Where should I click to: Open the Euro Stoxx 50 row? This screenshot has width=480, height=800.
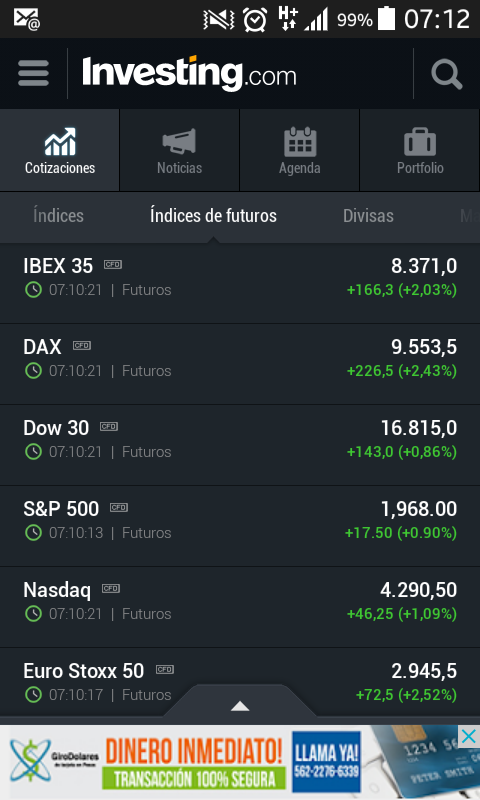pos(240,683)
